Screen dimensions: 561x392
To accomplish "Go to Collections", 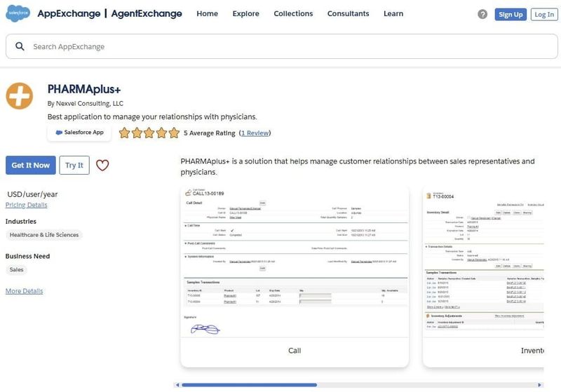I will [x=293, y=13].
